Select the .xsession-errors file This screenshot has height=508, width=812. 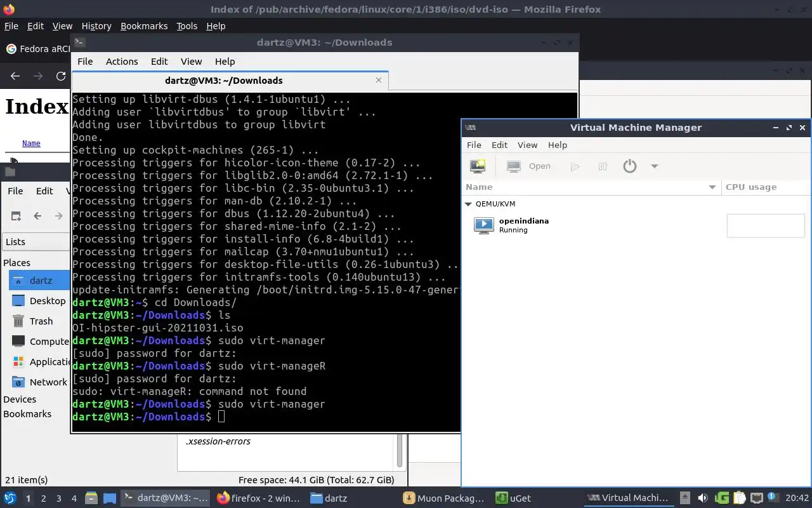pos(218,441)
